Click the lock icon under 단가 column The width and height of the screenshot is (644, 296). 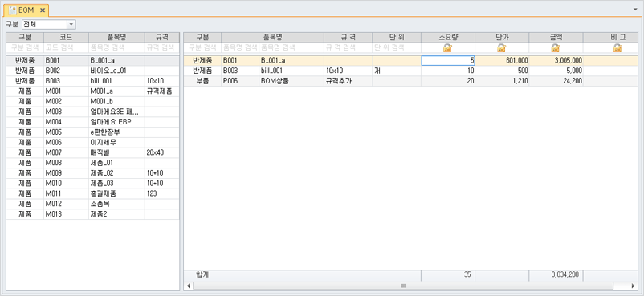coord(502,48)
